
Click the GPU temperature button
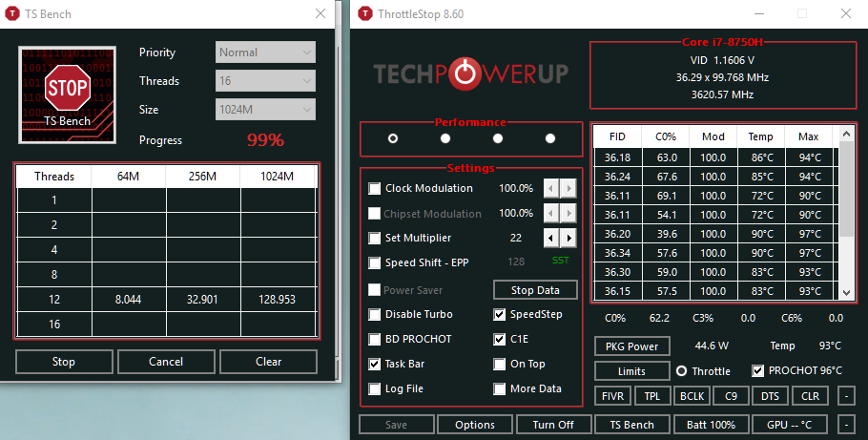click(x=790, y=425)
